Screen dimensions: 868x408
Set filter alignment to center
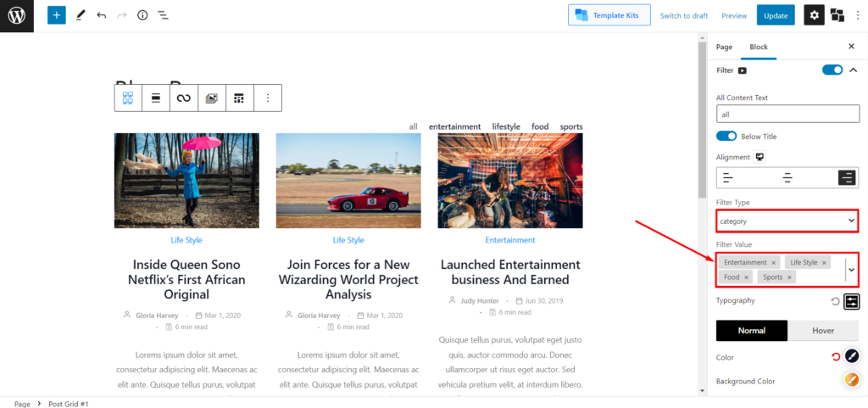click(787, 177)
